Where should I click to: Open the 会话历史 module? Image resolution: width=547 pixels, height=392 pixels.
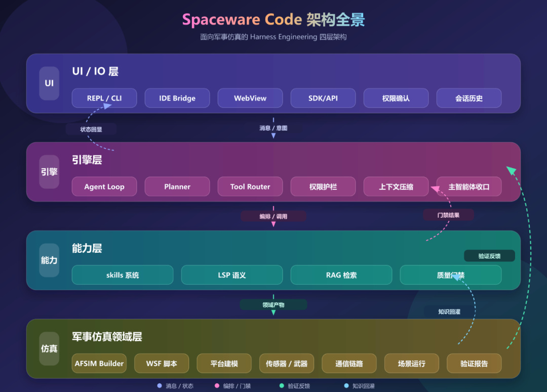pos(469,98)
